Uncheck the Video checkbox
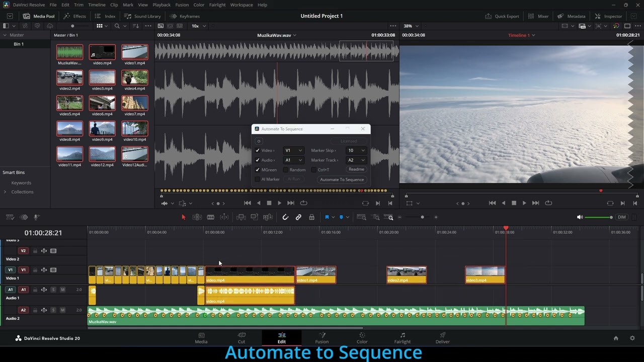This screenshot has height=362, width=644. (x=258, y=150)
